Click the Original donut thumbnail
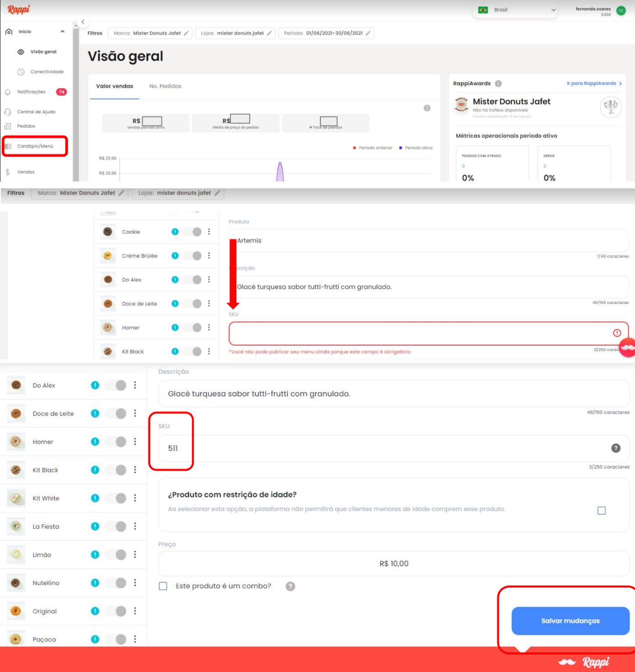This screenshot has width=635, height=672. 16,611
